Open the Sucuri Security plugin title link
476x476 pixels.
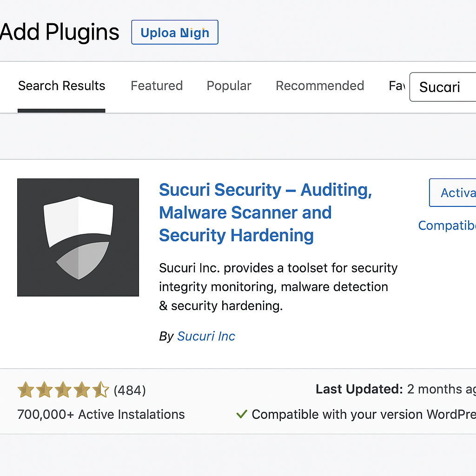(265, 212)
